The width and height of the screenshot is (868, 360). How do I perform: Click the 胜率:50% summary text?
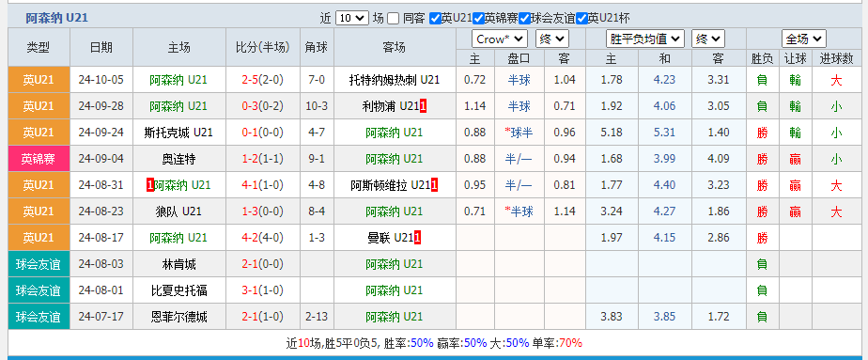coord(410,343)
